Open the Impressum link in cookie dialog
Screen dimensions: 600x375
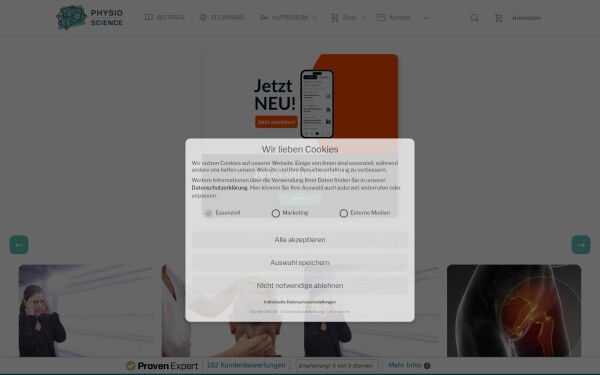click(339, 311)
